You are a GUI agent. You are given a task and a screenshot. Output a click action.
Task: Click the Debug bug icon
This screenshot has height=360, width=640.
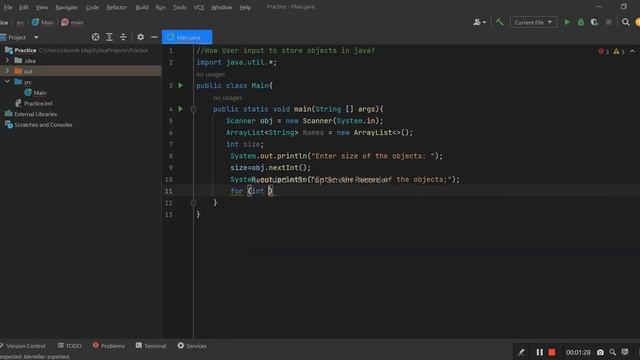point(581,22)
